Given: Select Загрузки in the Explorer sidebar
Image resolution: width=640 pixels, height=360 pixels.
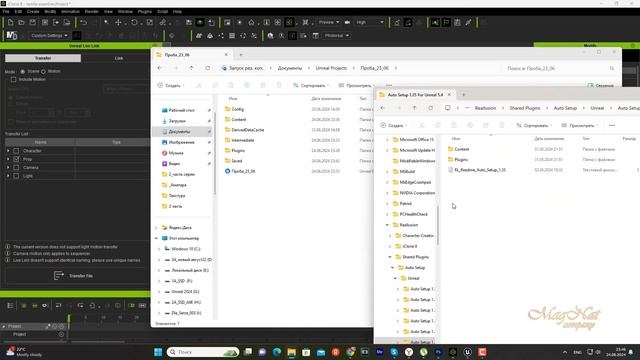Looking at the screenshot, I should (x=177, y=121).
